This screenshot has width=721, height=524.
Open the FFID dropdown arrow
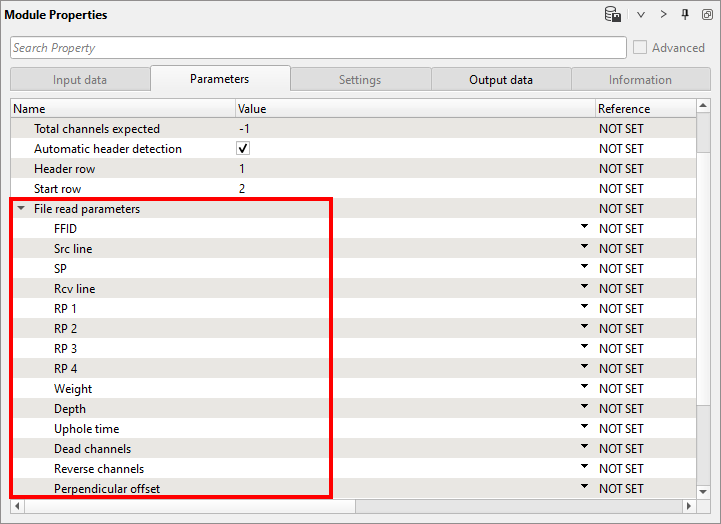(585, 228)
